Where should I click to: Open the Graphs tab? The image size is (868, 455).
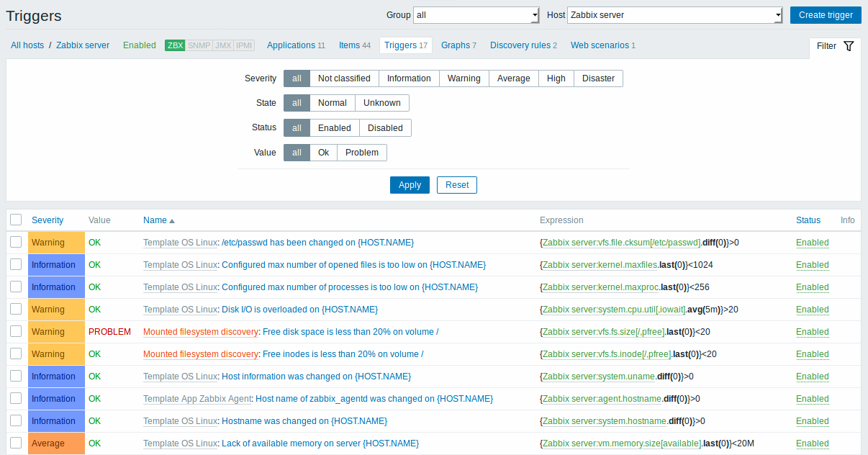coord(458,45)
